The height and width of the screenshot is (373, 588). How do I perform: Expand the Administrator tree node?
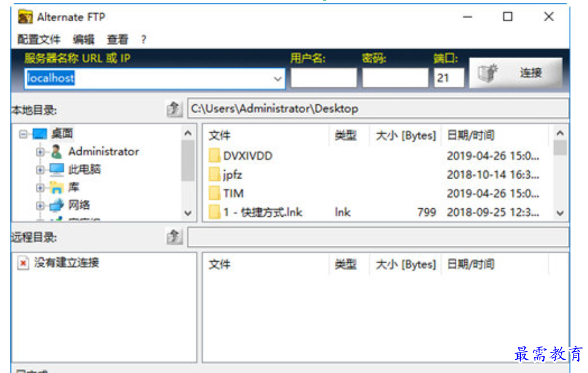40,152
